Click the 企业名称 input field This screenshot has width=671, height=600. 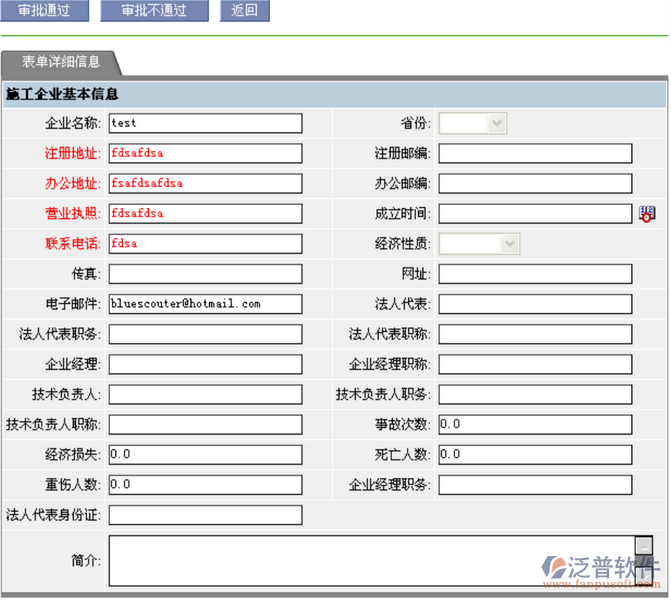tap(205, 123)
